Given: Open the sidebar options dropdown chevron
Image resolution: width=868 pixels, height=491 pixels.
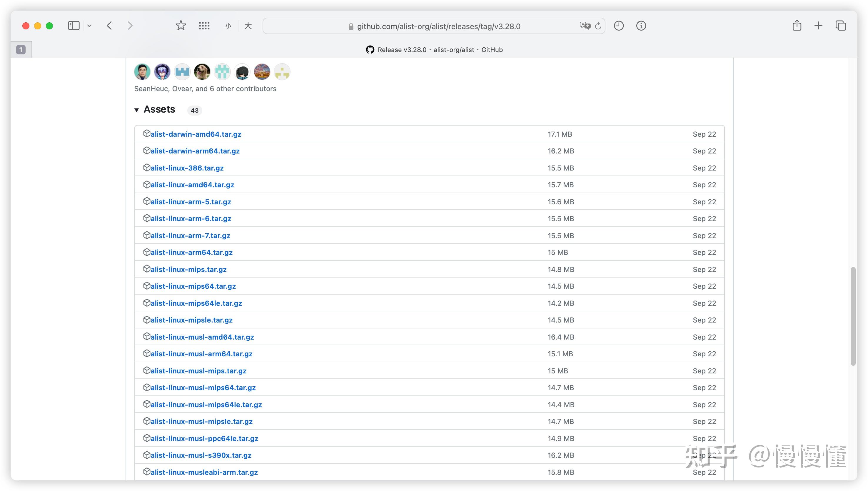Looking at the screenshot, I should click(x=89, y=26).
